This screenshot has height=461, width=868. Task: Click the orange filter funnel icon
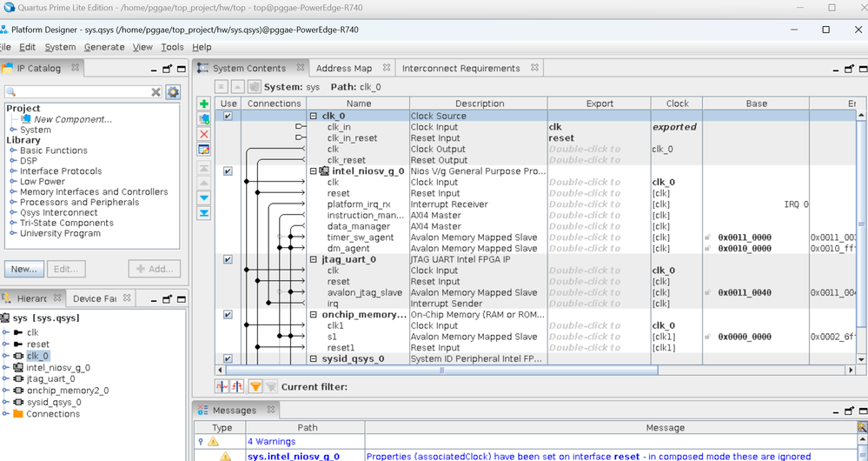(x=255, y=386)
